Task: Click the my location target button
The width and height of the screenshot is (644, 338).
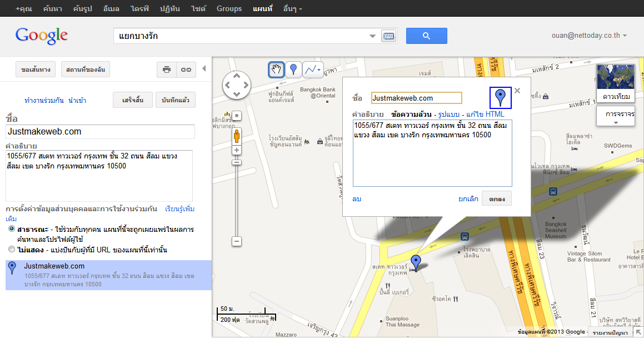Action: [x=237, y=116]
